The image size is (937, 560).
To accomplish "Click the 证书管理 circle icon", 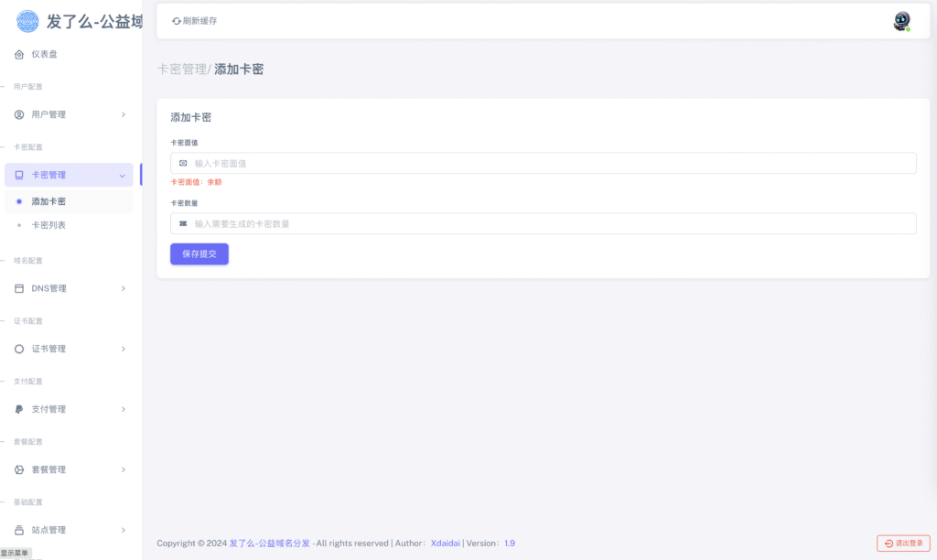I will click(19, 349).
